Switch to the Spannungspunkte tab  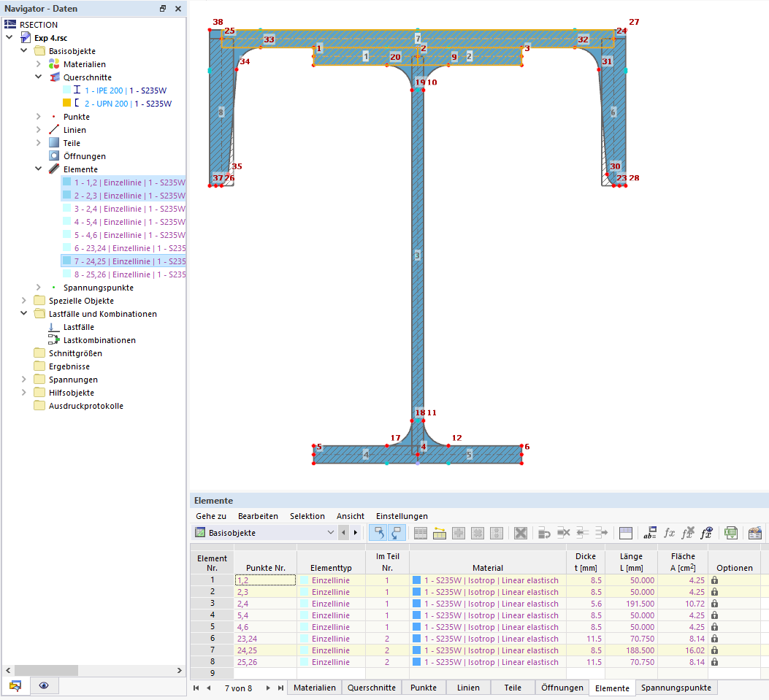[675, 688]
